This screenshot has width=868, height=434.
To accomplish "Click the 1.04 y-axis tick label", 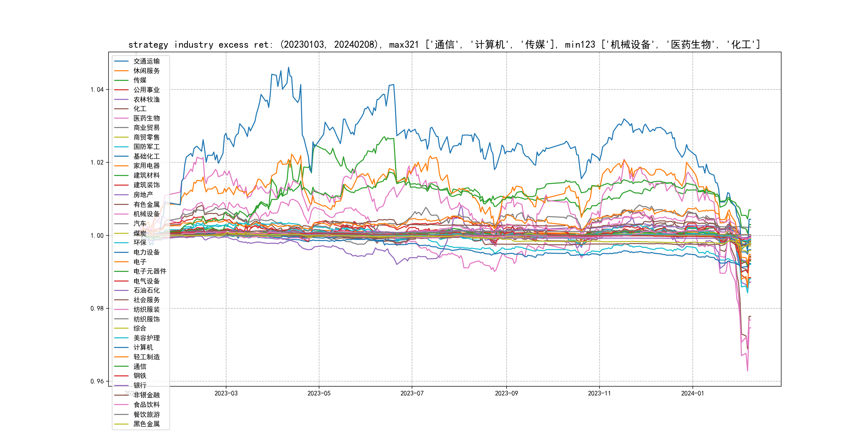I will point(97,90).
